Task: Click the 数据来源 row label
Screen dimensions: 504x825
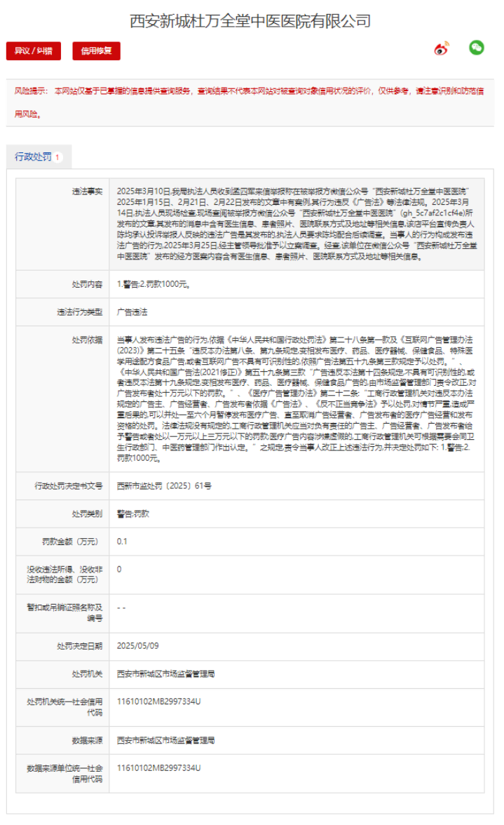Action: coord(87,741)
